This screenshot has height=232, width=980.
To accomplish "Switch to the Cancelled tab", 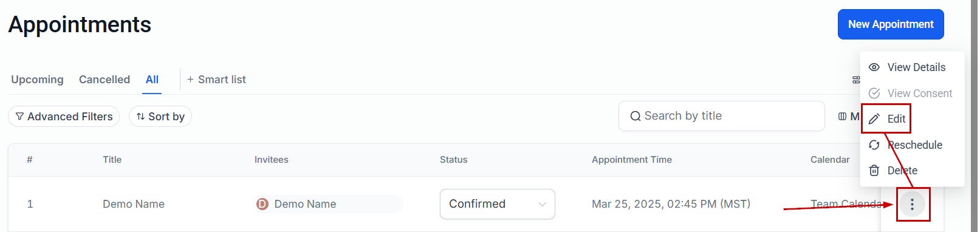I will coord(105,80).
